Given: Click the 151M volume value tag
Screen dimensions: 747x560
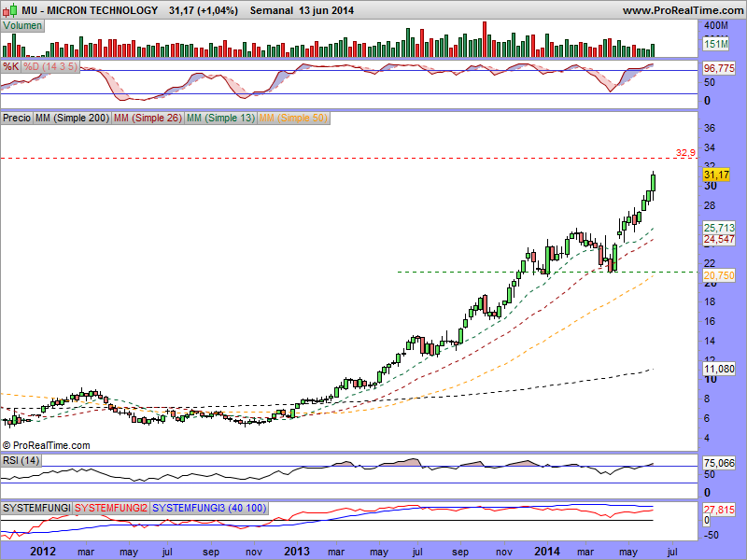Looking at the screenshot, I should pyautogui.click(x=716, y=44).
